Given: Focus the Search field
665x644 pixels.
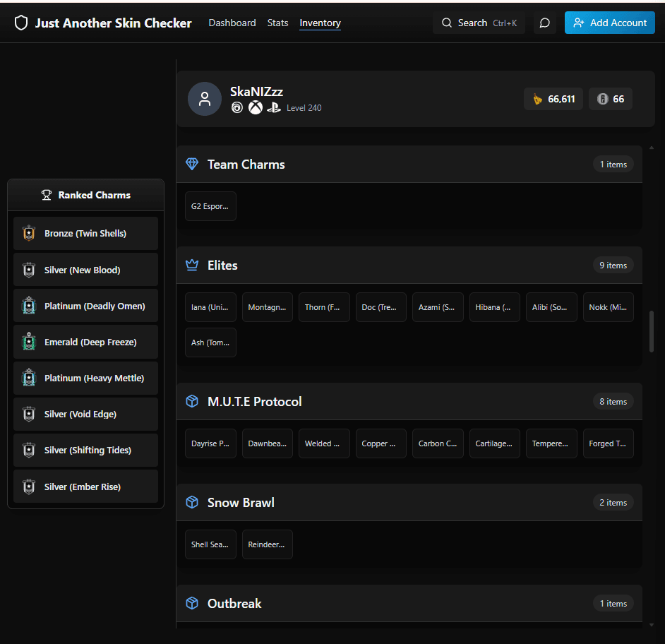Looking at the screenshot, I should point(479,23).
